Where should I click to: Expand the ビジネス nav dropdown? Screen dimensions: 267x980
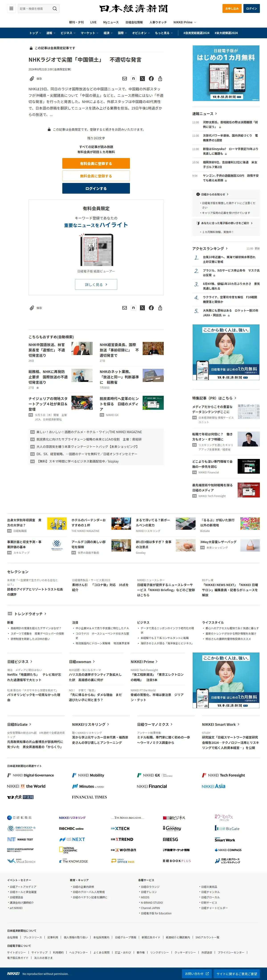[68, 33]
